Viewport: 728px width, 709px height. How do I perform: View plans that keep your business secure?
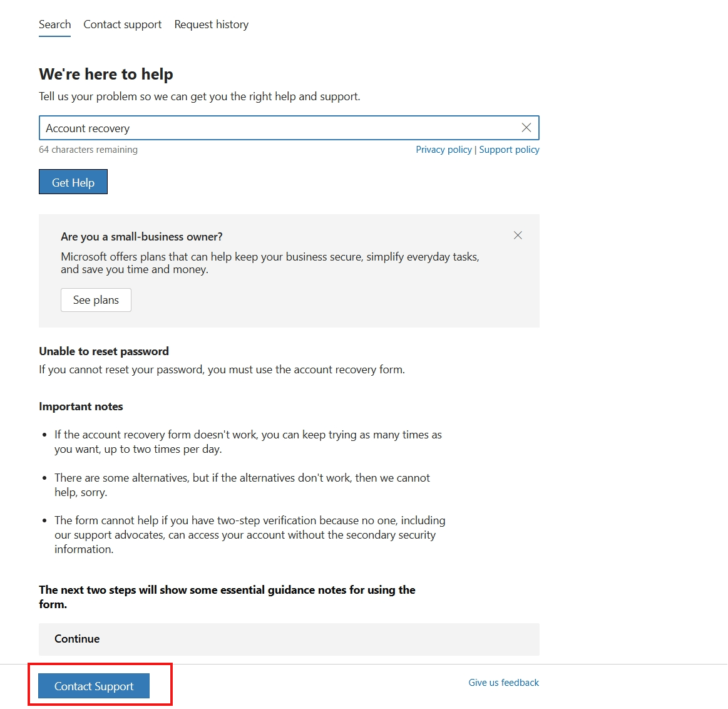(95, 300)
